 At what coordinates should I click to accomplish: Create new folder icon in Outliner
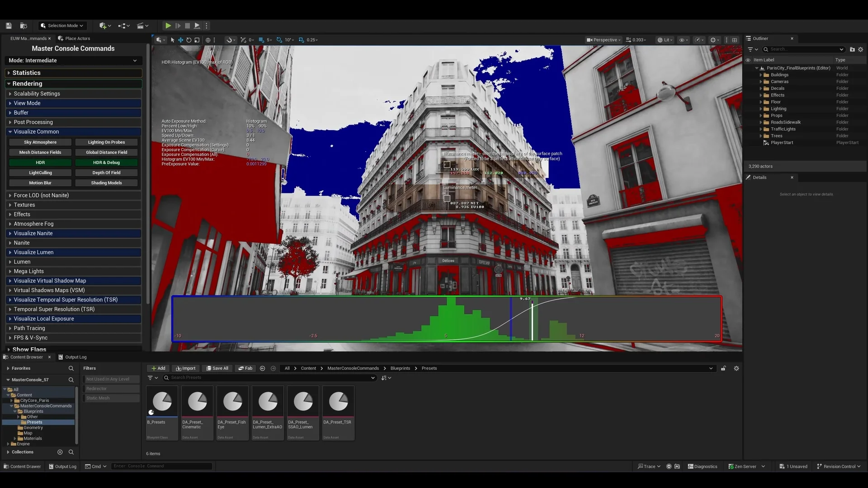[x=852, y=49]
